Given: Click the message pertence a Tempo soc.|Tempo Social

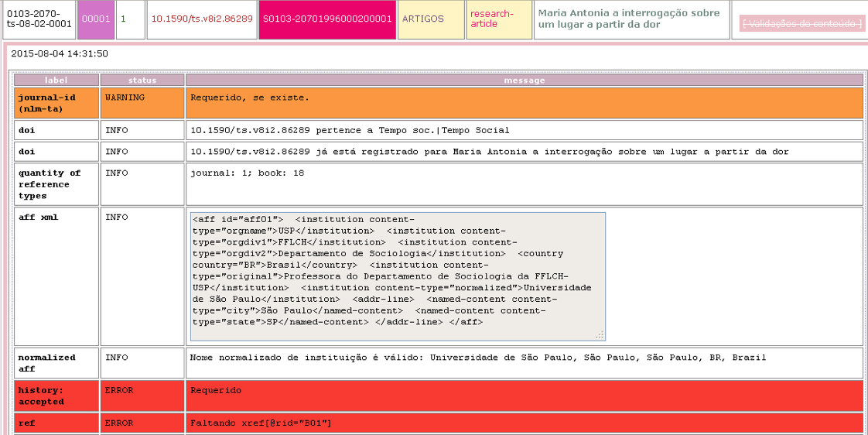Looking at the screenshot, I should (525, 130).
